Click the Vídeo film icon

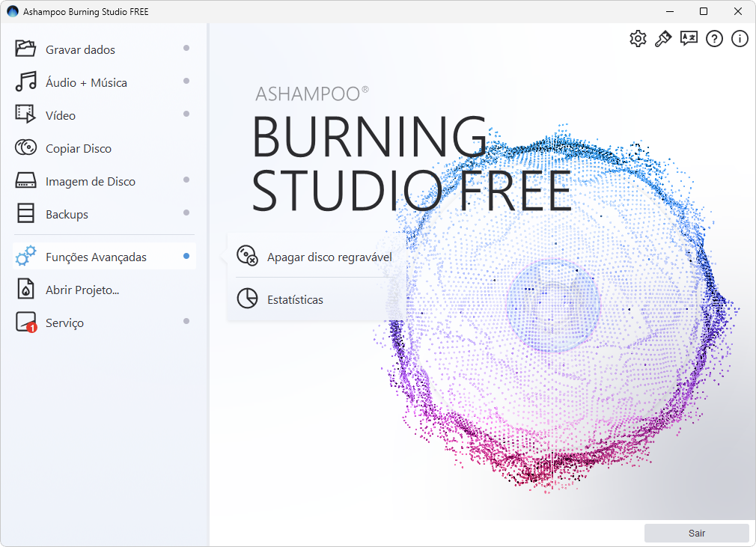(x=25, y=114)
